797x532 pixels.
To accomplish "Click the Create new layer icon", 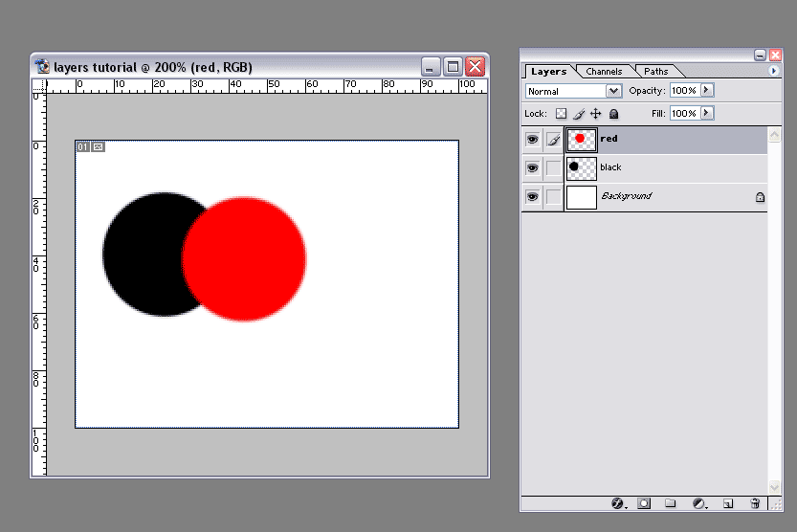I will click(727, 502).
